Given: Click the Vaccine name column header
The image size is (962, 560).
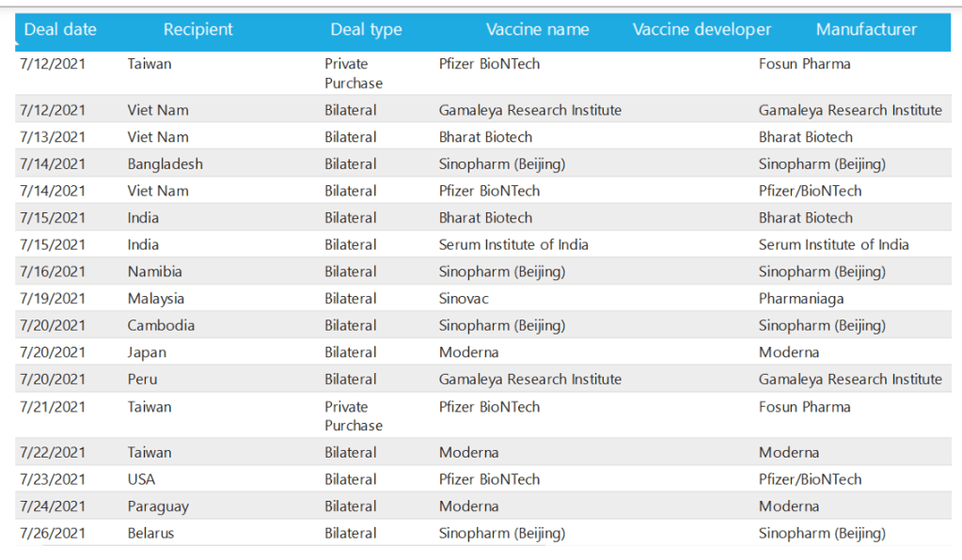Looking at the screenshot, I should [x=537, y=29].
